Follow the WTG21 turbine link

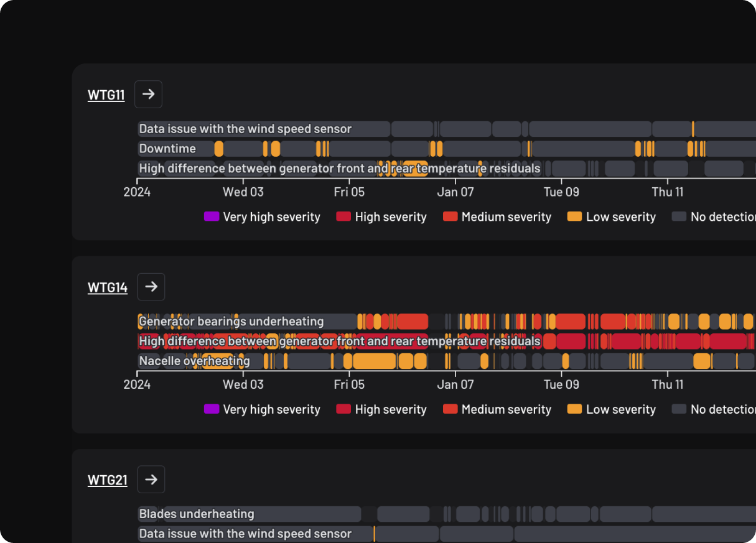(x=108, y=480)
